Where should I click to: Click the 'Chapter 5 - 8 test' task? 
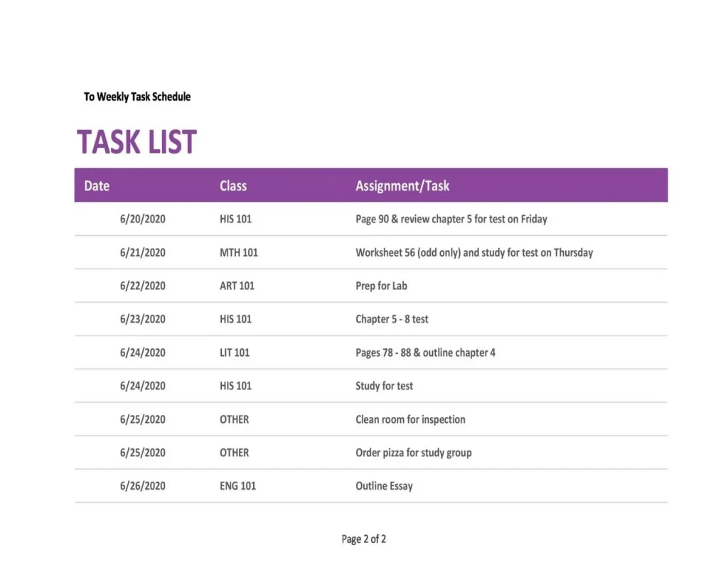pyautogui.click(x=392, y=319)
